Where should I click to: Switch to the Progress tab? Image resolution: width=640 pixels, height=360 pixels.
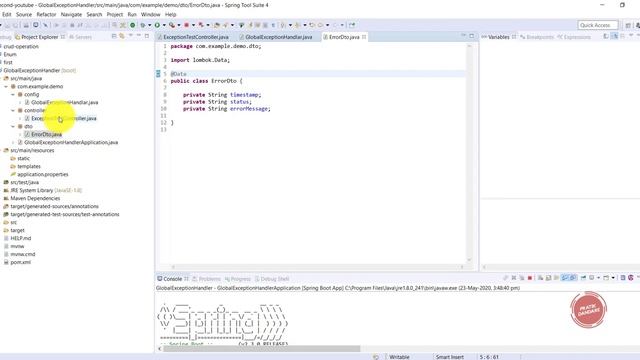click(x=238, y=279)
